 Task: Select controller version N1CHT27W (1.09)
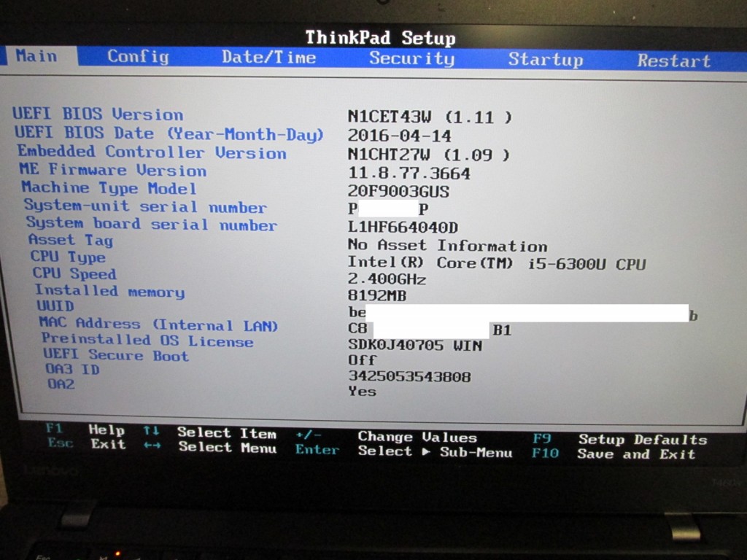429,155
